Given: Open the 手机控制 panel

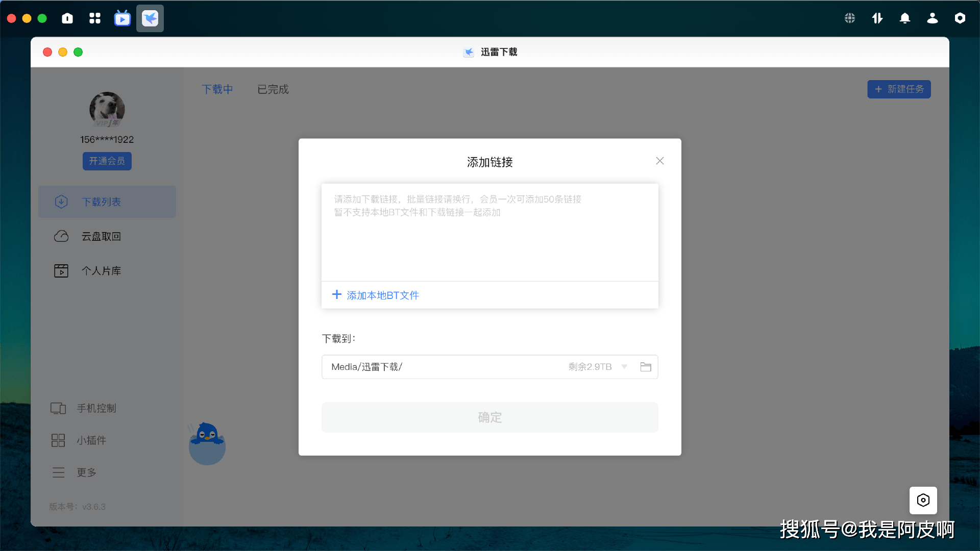Looking at the screenshot, I should pyautogui.click(x=96, y=408).
